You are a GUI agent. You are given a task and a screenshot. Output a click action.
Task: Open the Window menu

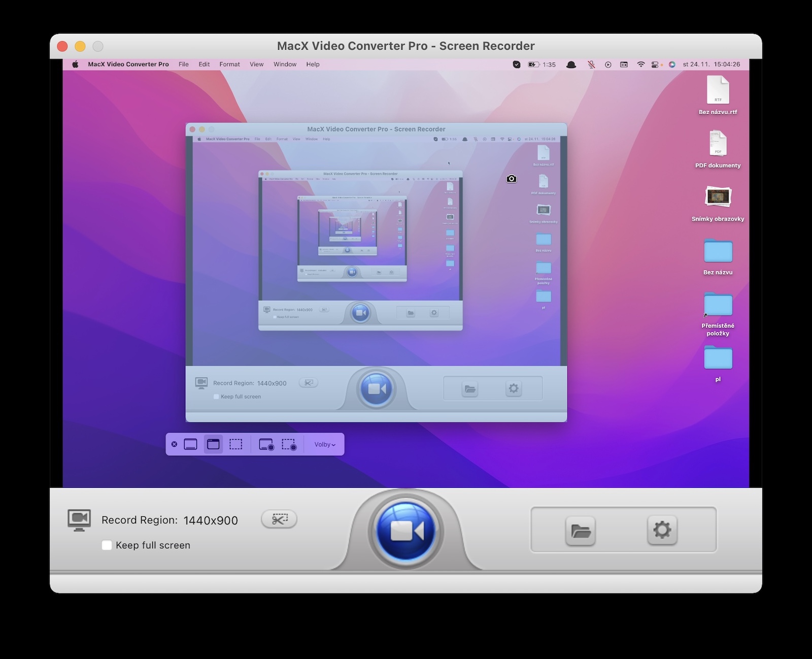click(285, 64)
